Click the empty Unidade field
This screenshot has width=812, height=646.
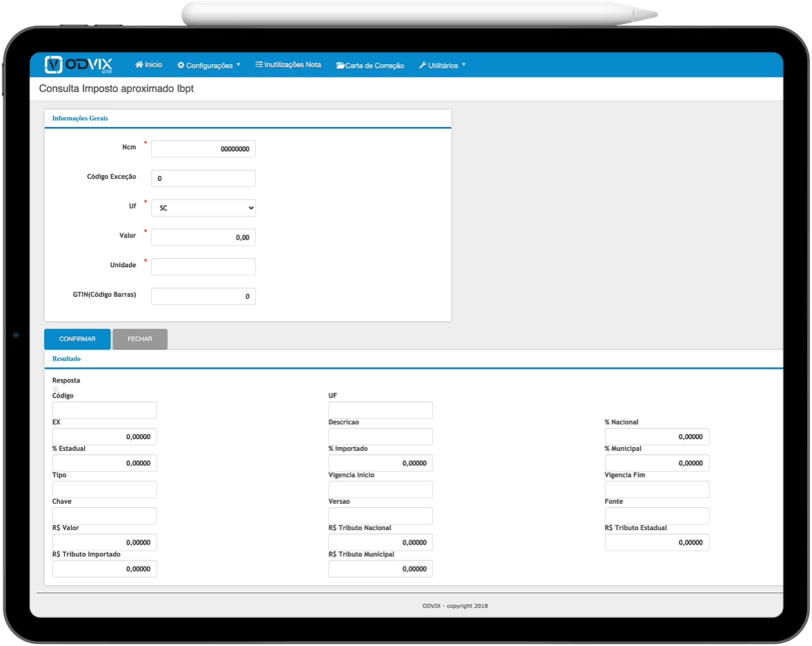click(x=204, y=267)
